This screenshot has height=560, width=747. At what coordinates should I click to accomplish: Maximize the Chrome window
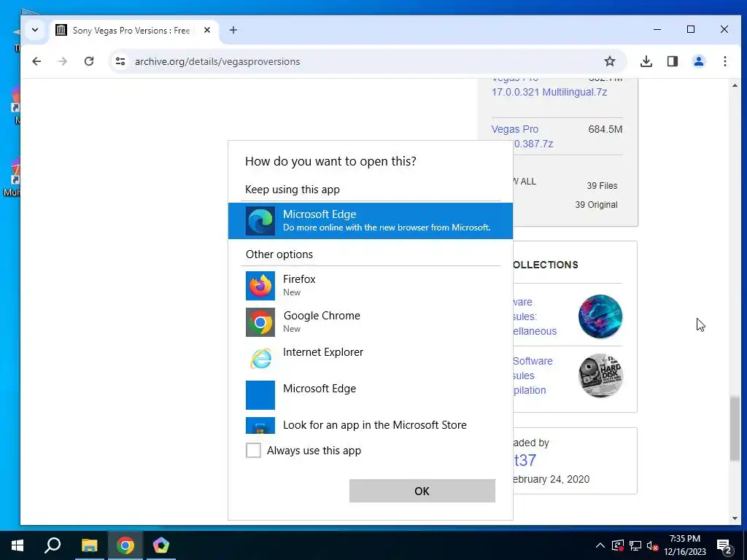coord(690,29)
